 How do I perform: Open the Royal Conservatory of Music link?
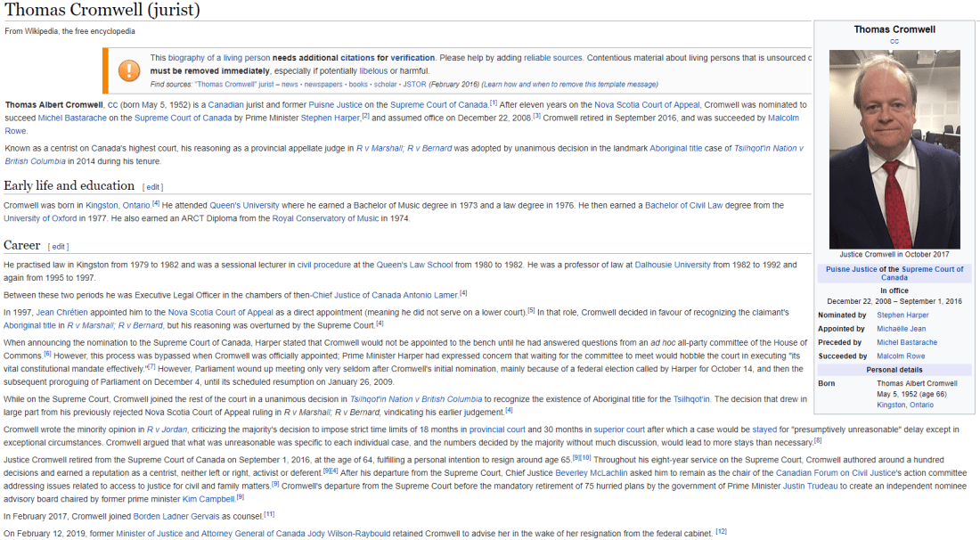point(325,219)
